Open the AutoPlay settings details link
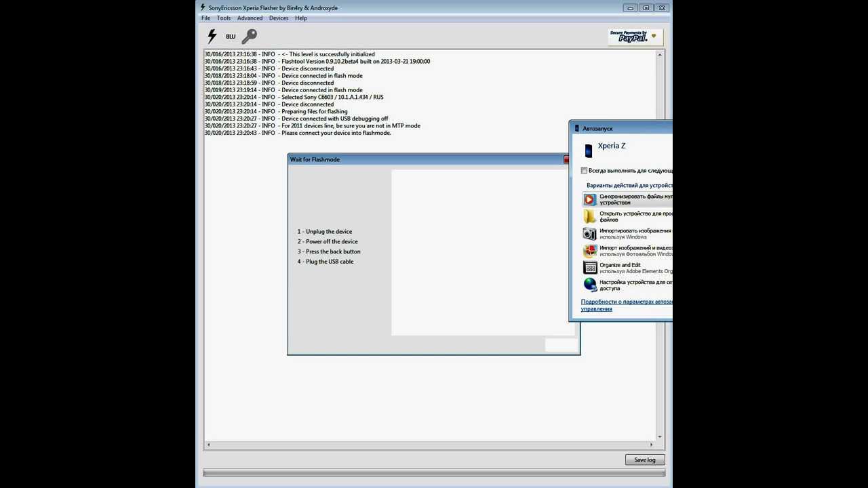The height and width of the screenshot is (488, 868). click(627, 305)
